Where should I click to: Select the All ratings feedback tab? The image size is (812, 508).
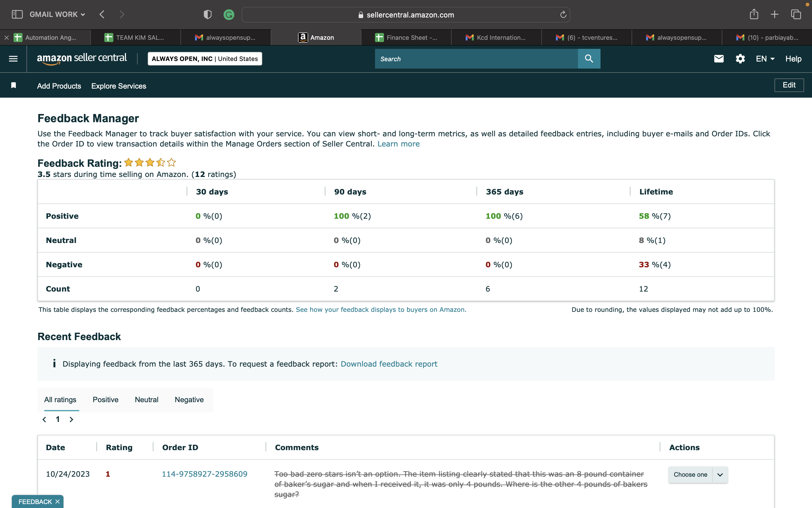coord(60,399)
